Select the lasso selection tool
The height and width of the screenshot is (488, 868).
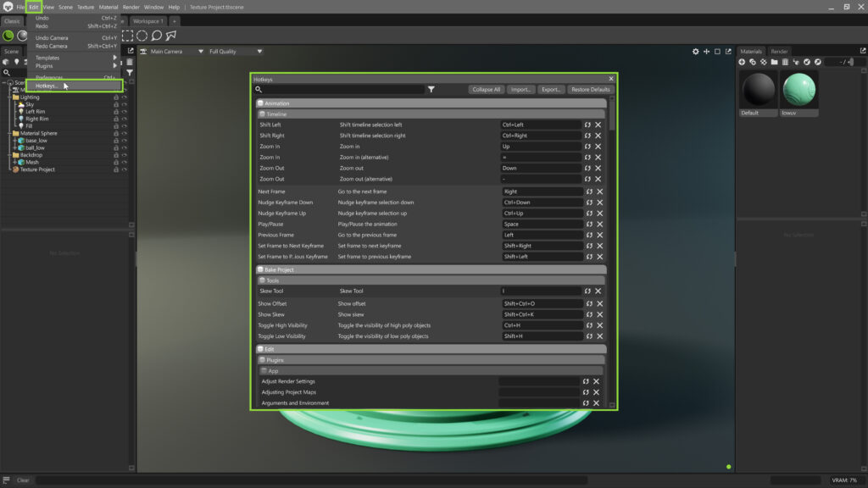click(157, 36)
